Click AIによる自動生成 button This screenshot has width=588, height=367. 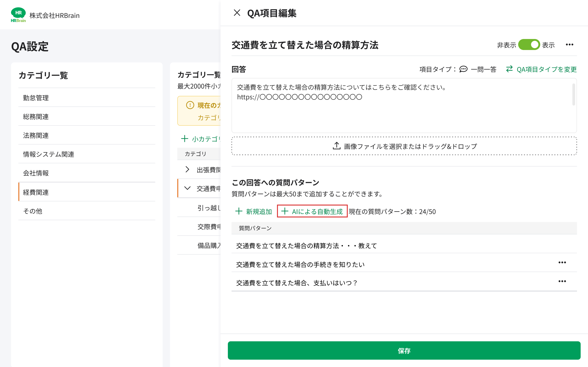click(x=312, y=211)
